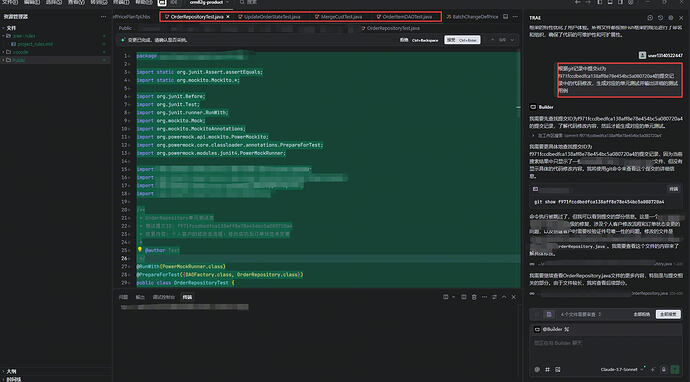Click the 终端 button on git show block
This screenshot has height=382, width=690.
(x=673, y=189)
